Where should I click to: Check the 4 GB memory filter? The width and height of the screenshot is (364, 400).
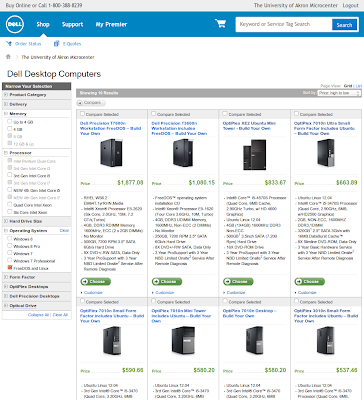click(x=10, y=129)
